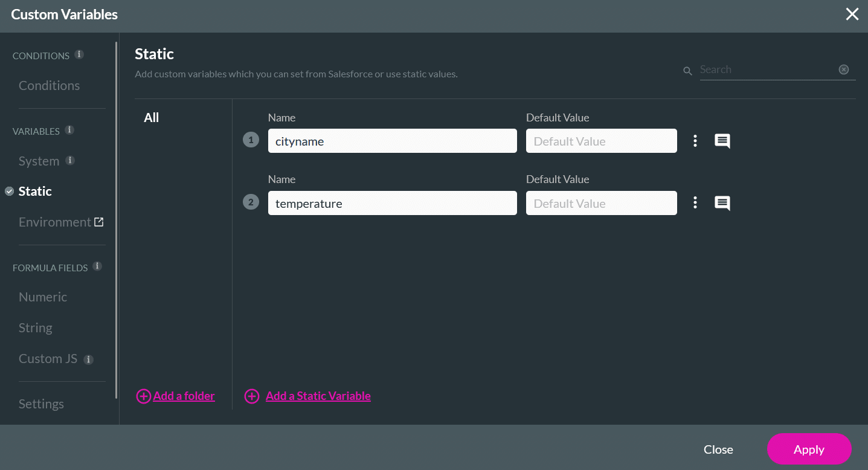Apply the custom variable changes
The height and width of the screenshot is (470, 868).
809,449
